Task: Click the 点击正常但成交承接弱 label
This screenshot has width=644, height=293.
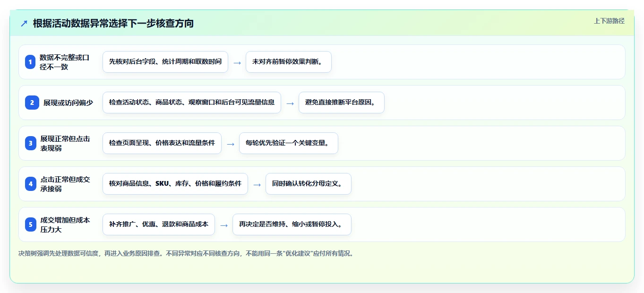Action: pos(65,184)
